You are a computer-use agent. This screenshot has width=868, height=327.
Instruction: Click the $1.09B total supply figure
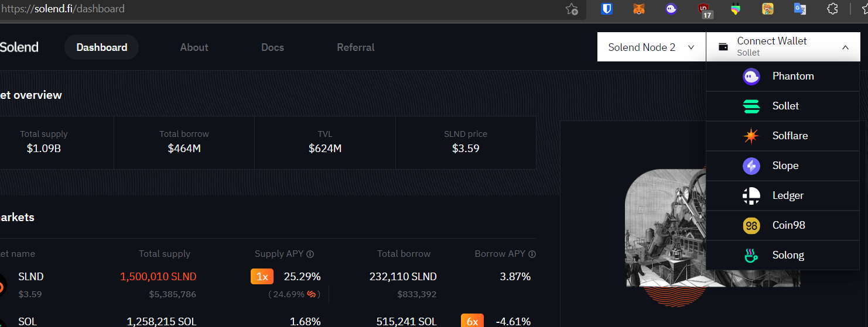click(44, 149)
